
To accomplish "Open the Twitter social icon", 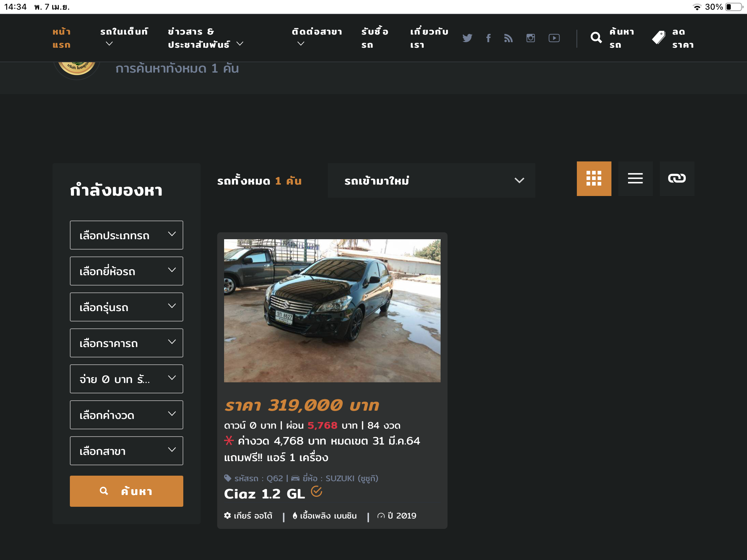I will 467,38.
